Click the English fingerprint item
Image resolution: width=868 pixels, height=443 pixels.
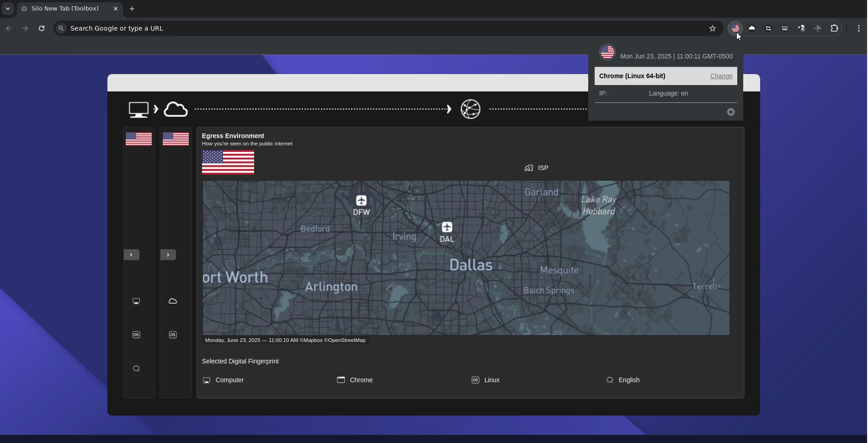(623, 380)
